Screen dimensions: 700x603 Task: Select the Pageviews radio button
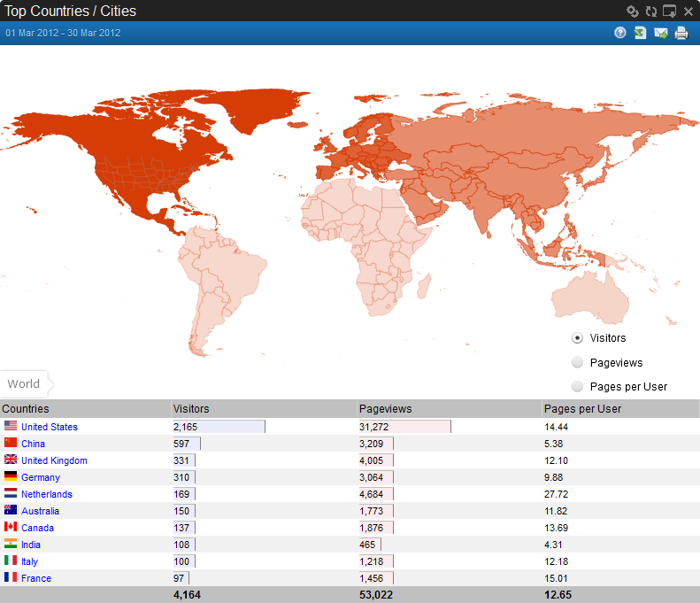[x=577, y=362]
